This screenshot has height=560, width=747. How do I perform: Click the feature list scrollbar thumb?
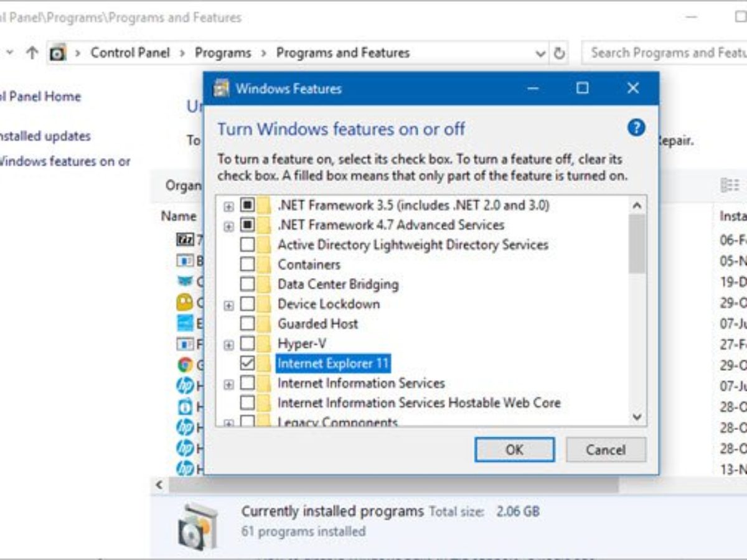pyautogui.click(x=637, y=243)
